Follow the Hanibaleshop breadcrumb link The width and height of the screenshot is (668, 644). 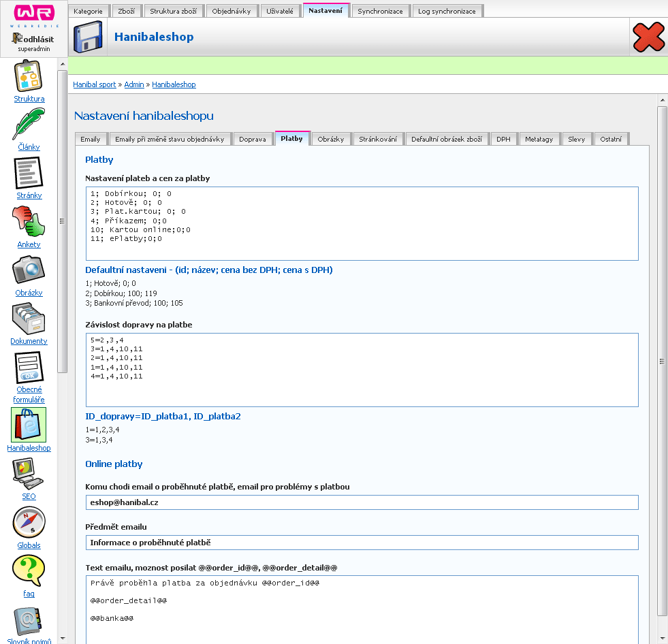(x=174, y=84)
